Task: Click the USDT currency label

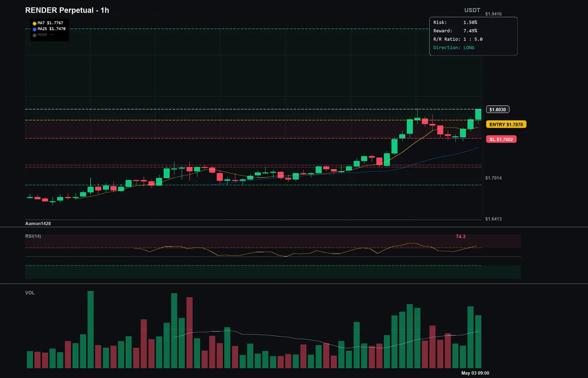Action: pos(472,10)
